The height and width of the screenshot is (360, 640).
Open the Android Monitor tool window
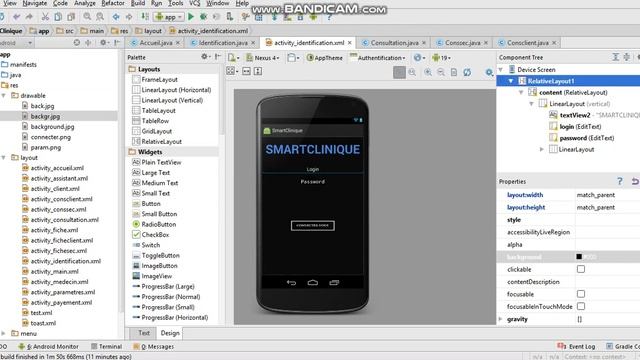(49, 347)
